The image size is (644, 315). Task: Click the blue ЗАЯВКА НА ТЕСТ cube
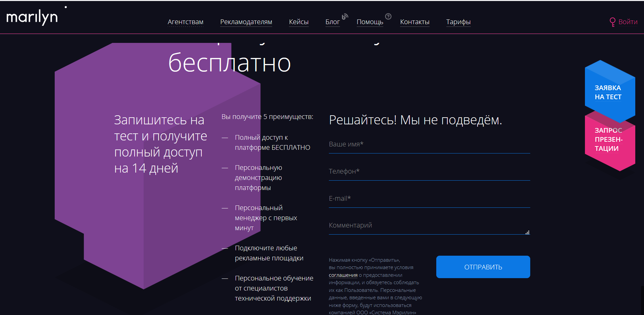point(608,92)
